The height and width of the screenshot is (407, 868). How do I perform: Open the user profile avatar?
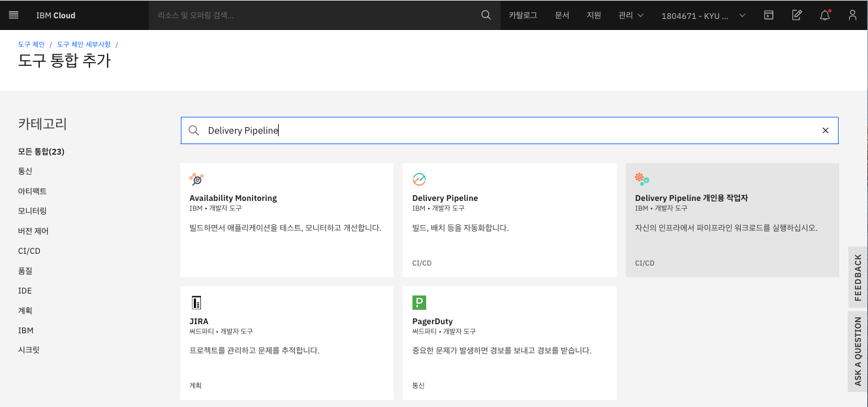(x=852, y=15)
